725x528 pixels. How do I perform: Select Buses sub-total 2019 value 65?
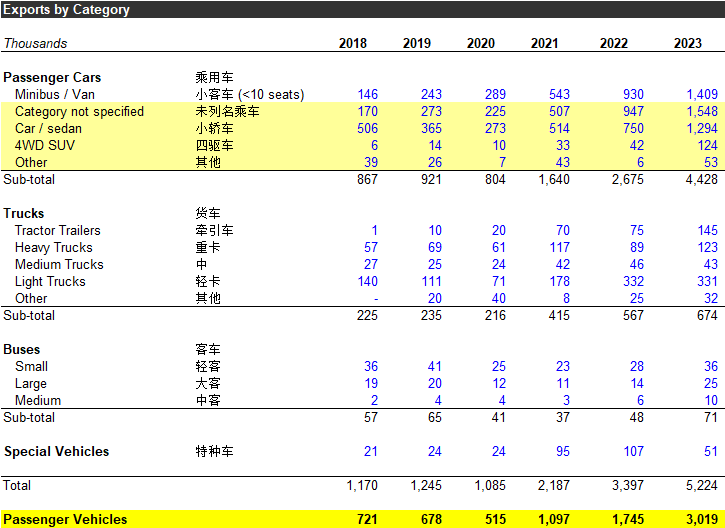pos(434,417)
